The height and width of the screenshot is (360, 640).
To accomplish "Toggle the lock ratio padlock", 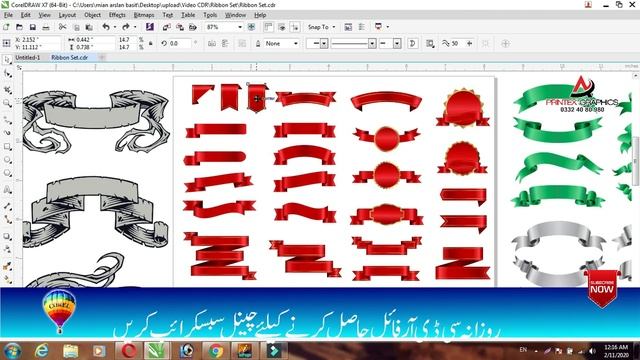I will [151, 43].
